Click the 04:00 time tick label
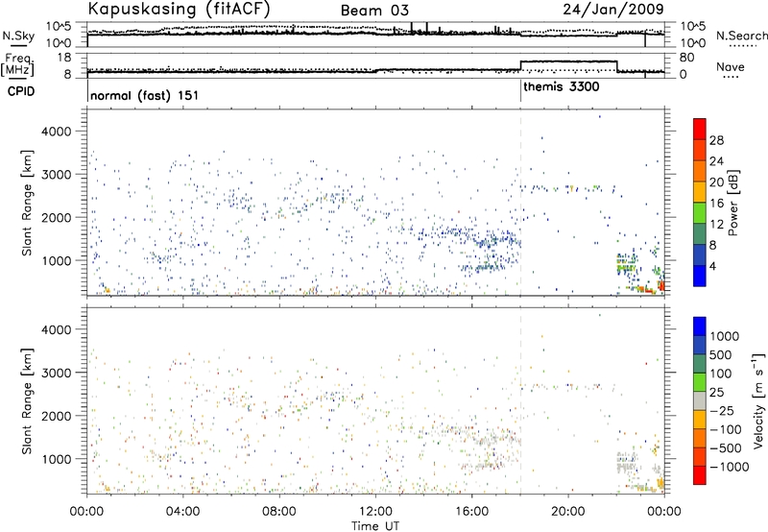This screenshot has height=532, width=768. pyautogui.click(x=182, y=512)
